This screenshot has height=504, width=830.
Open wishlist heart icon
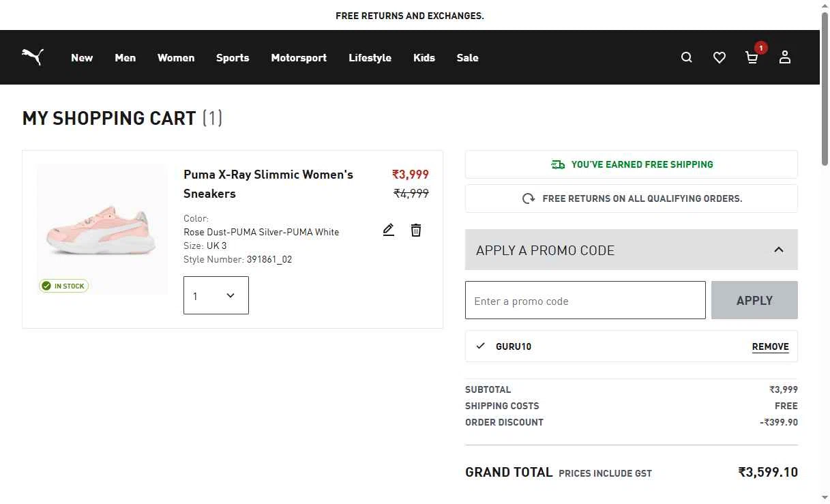pos(720,58)
